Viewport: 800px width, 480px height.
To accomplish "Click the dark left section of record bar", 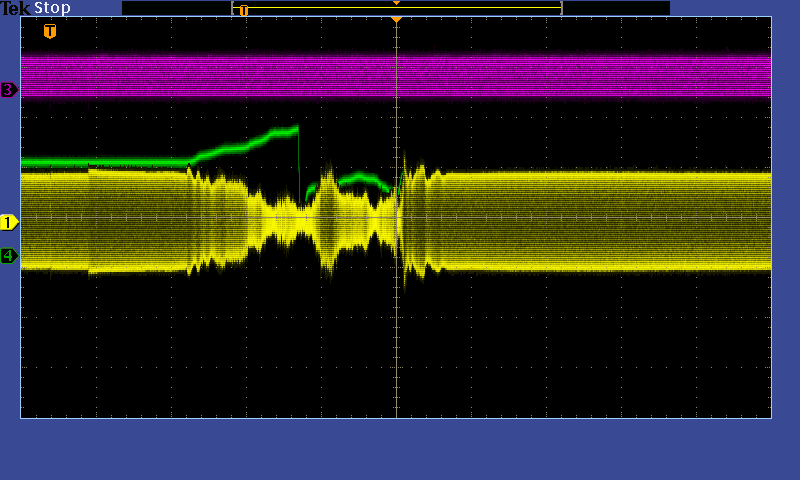I will pos(176,8).
